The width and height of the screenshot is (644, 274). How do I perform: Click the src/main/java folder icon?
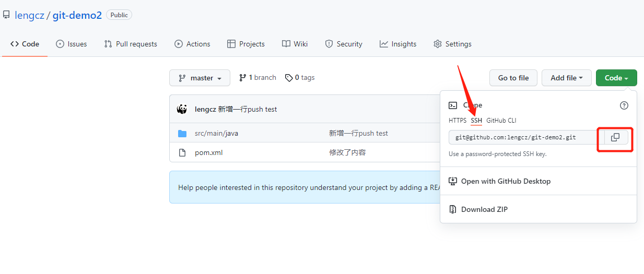point(182,133)
